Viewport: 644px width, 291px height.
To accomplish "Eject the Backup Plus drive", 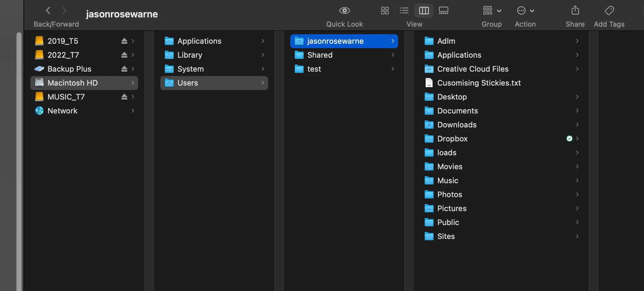I will [x=124, y=69].
